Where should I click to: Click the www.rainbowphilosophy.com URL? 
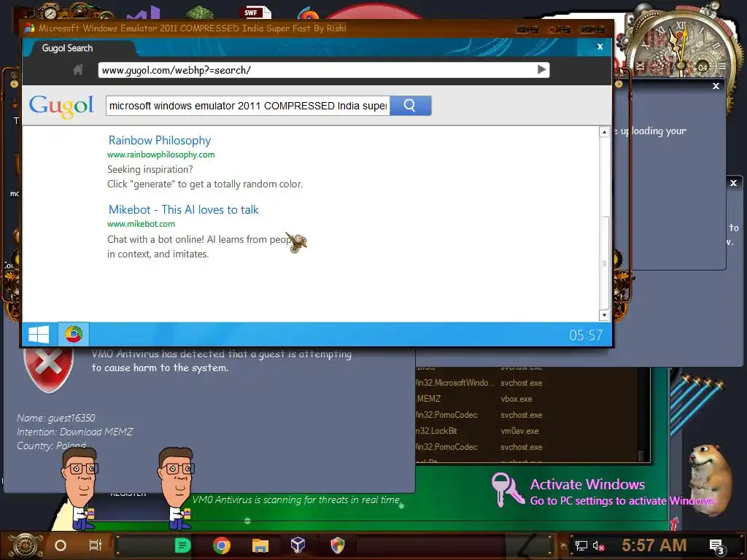pyautogui.click(x=161, y=155)
